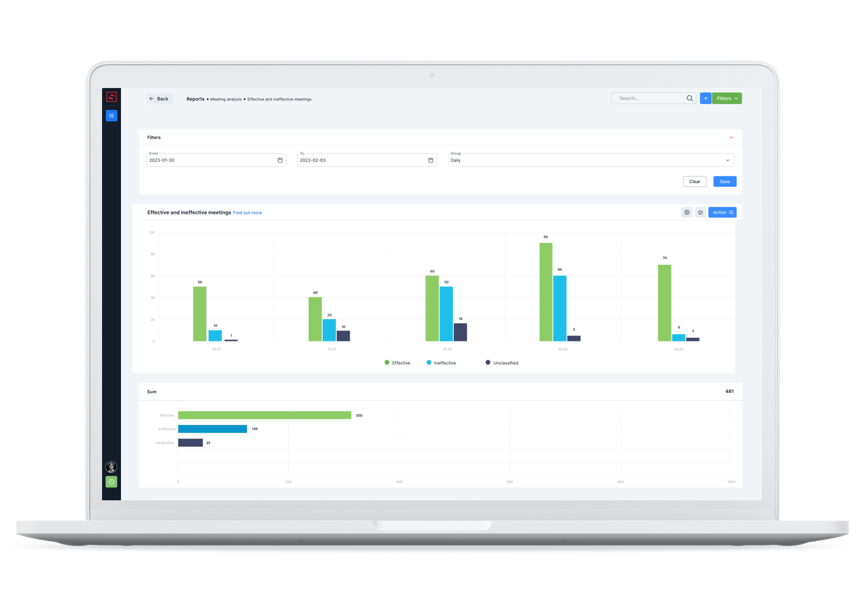Click the 50 ineffective bar for 01.02
This screenshot has height=598, width=868.
(446, 314)
